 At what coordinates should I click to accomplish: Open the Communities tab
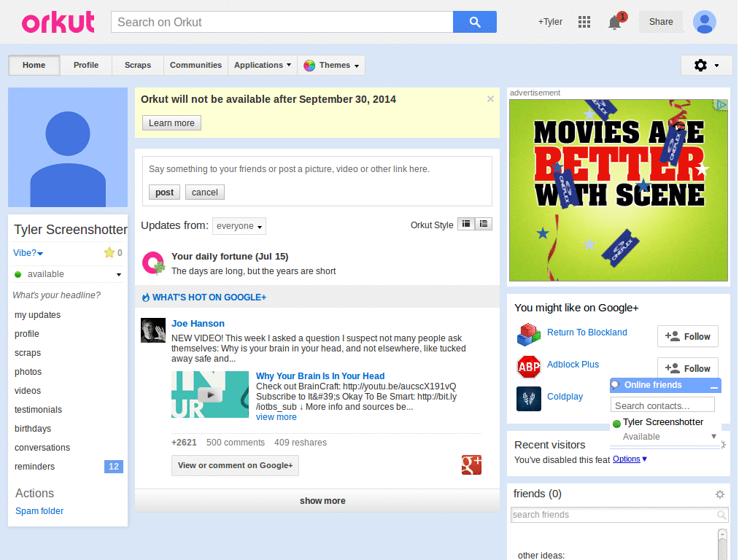(196, 65)
